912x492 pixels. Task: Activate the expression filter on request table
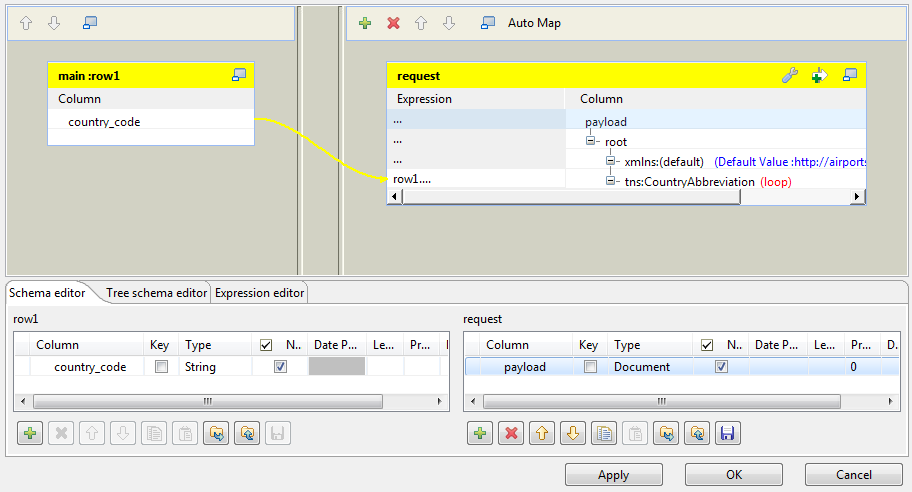pos(819,75)
